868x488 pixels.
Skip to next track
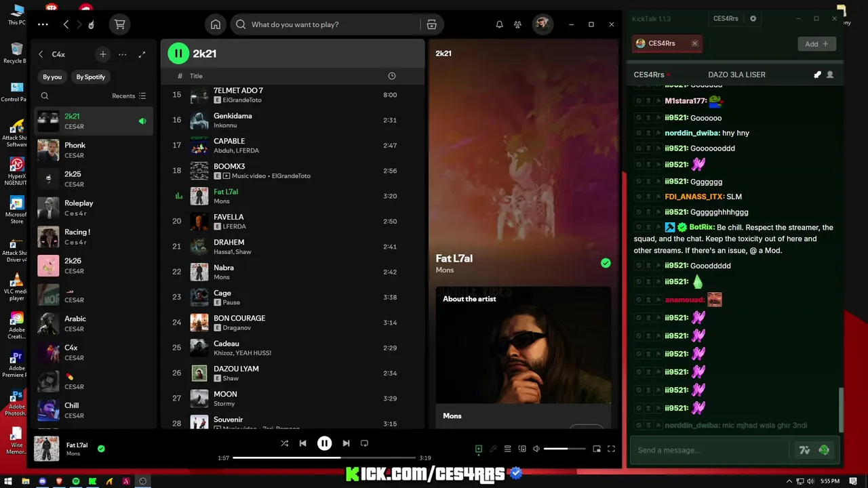[346, 443]
